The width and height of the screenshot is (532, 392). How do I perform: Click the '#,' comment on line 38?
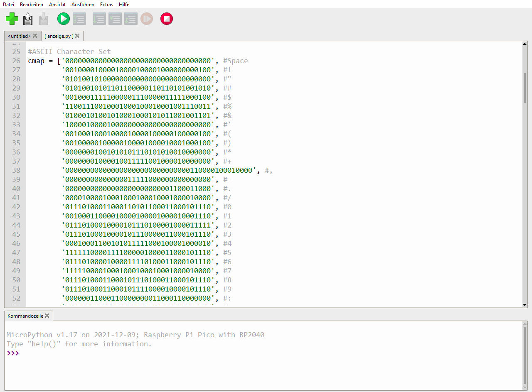pyautogui.click(x=268, y=170)
